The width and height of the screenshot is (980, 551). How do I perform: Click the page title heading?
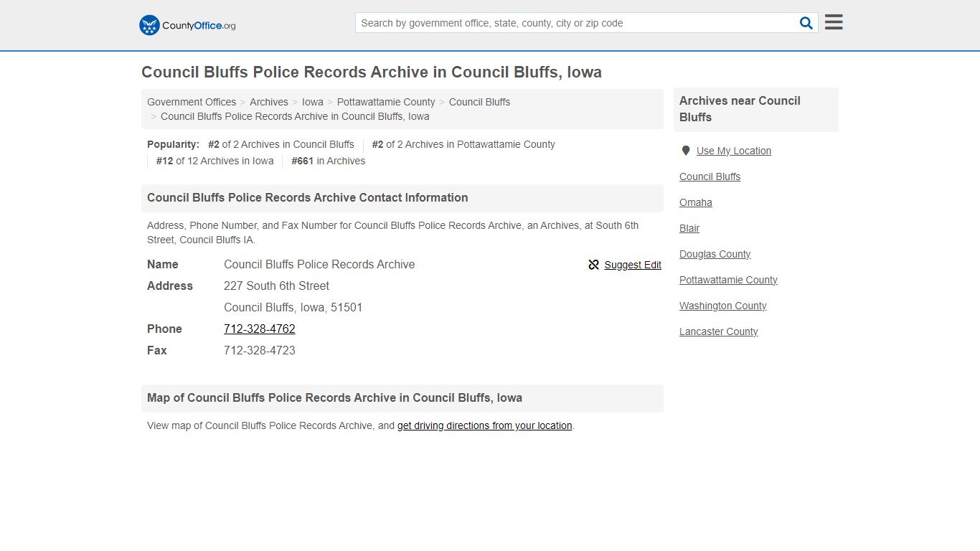[372, 72]
